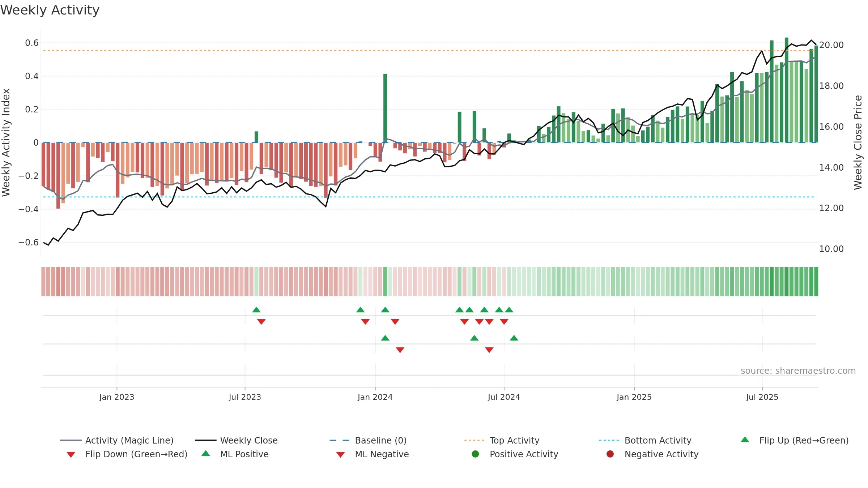The image size is (868, 488).
Task: Click the 10.00 price axis label
Action: [831, 249]
